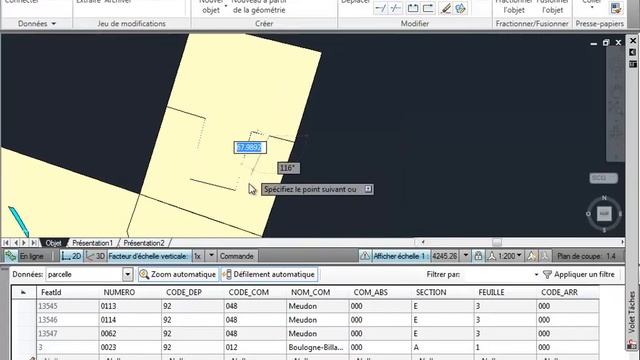Open the Données parcelle combo box
The height and width of the screenshot is (360, 640).
[x=127, y=274]
